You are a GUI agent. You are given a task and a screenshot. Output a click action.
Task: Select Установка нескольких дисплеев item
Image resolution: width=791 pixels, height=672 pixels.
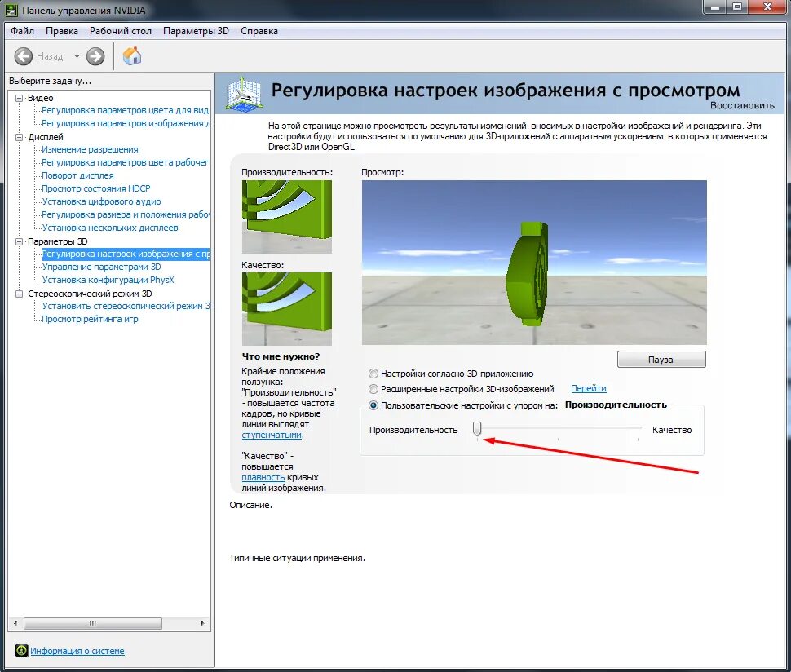point(110,228)
